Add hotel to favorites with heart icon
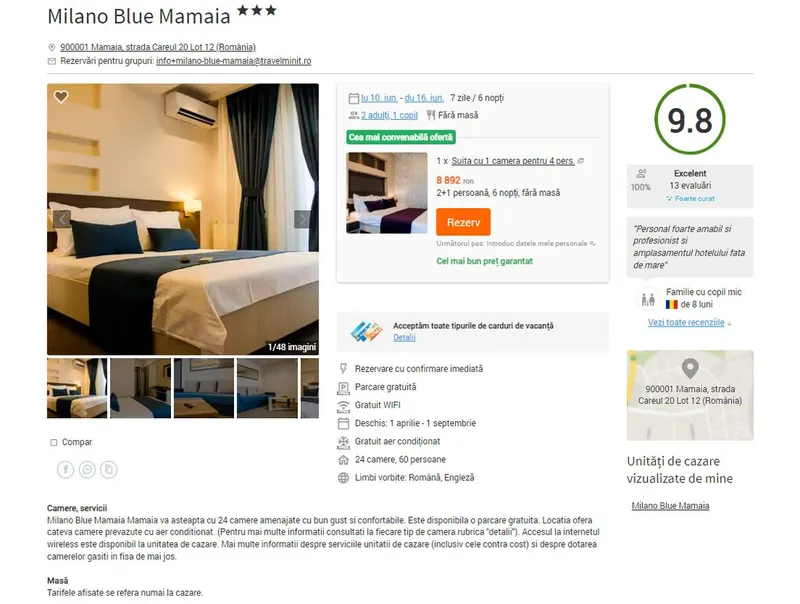800x604 pixels. [61, 96]
